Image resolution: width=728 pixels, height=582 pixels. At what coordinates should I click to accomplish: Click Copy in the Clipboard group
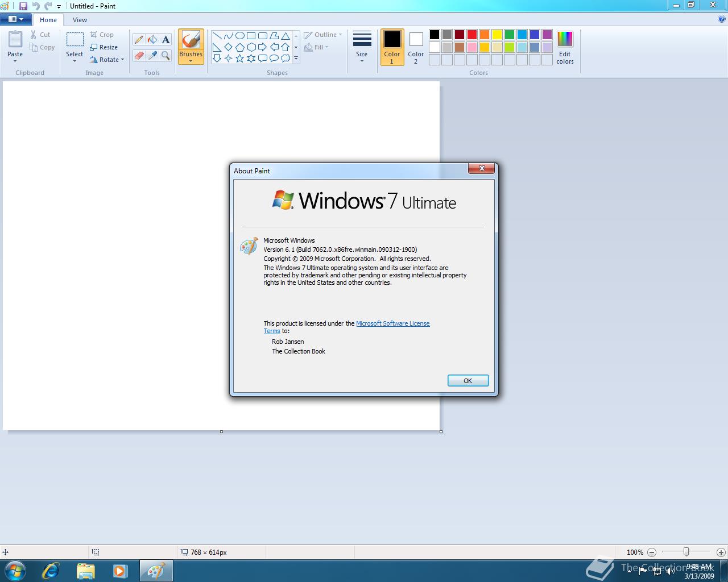coord(43,47)
